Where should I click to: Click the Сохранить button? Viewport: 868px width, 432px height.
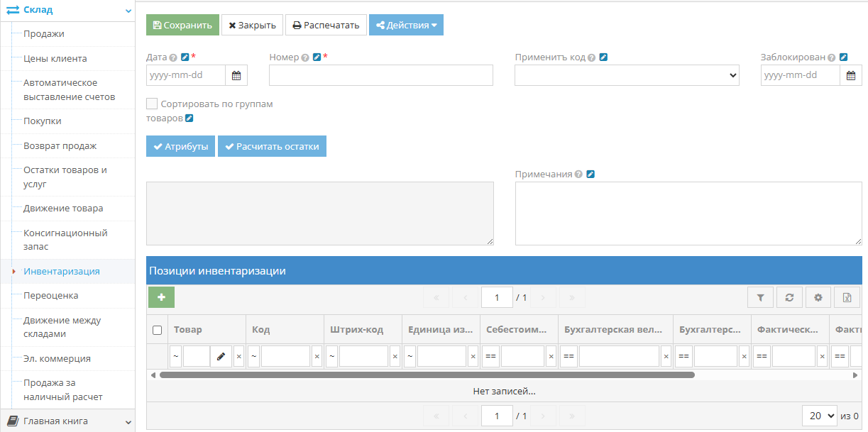point(182,25)
